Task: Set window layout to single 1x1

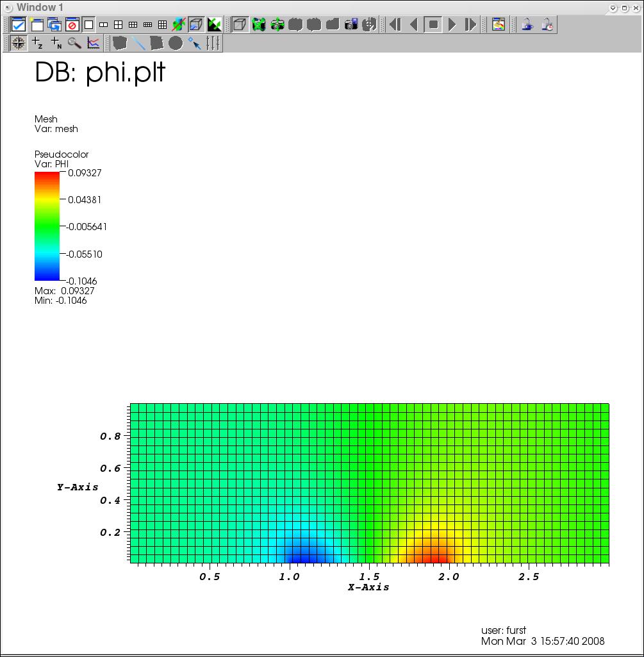Action: [89, 25]
